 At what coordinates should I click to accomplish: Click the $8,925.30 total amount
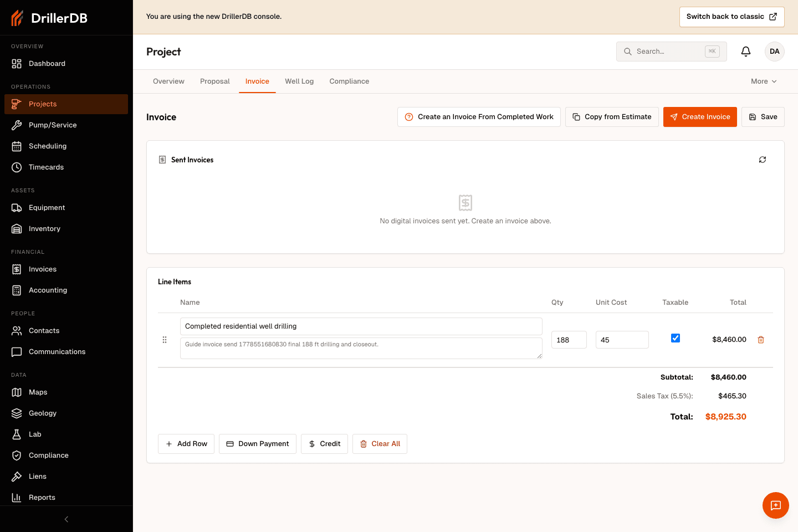(x=726, y=417)
